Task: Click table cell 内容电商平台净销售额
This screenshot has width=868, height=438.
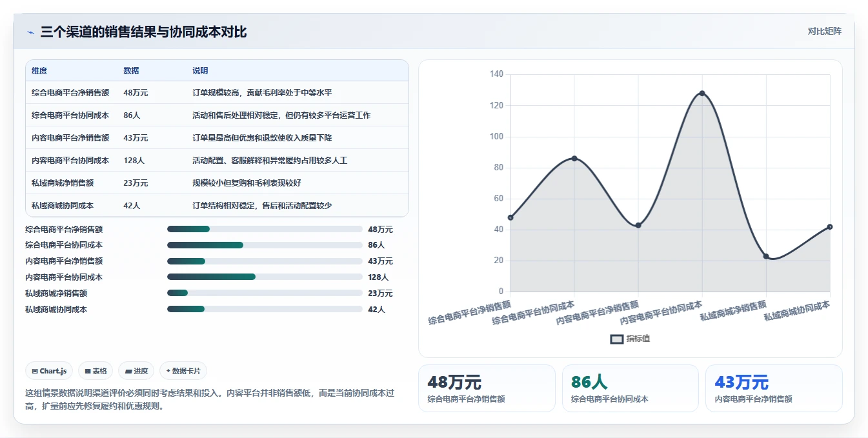Action: pos(70,138)
